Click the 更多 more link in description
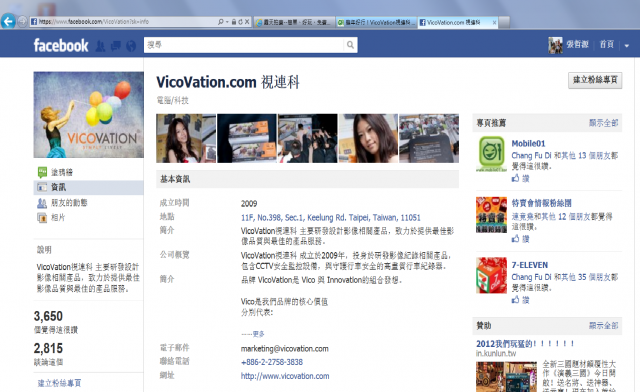 click(x=258, y=334)
